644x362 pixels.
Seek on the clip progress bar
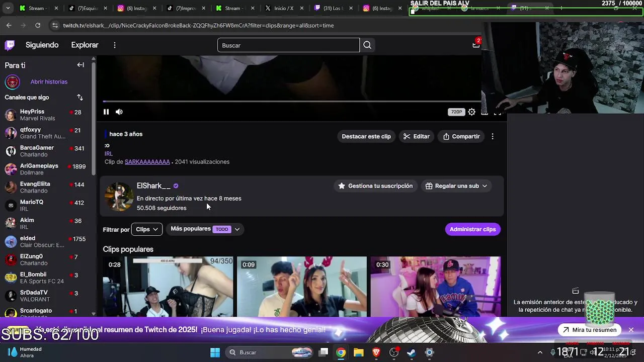[292, 101]
